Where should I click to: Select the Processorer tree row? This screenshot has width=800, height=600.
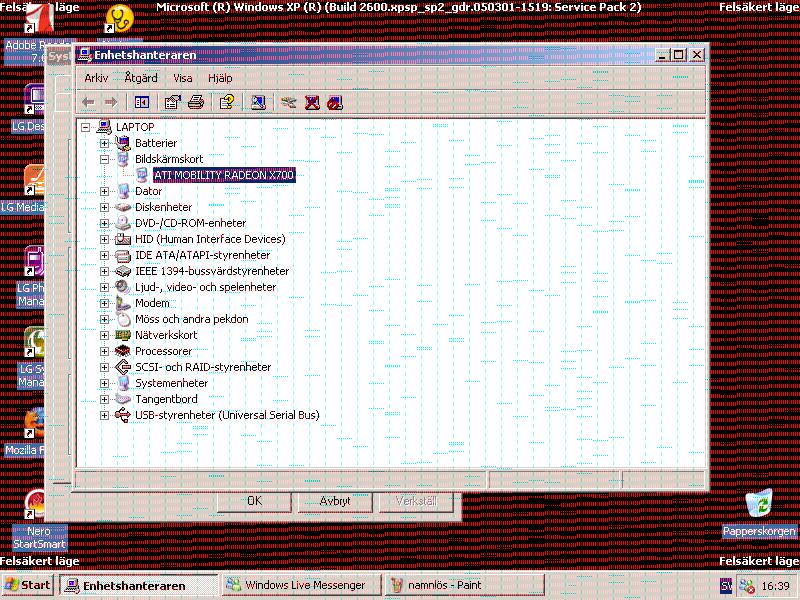(x=163, y=351)
